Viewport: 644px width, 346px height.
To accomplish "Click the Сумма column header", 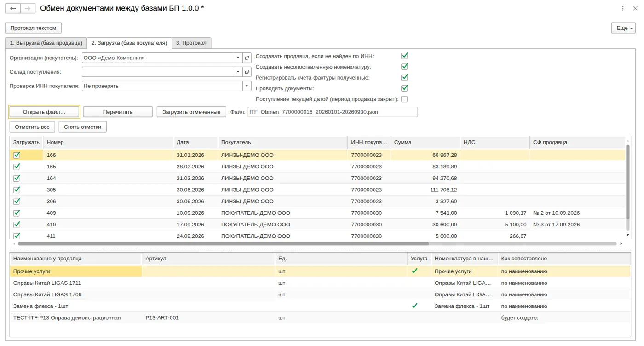I will pyautogui.click(x=425, y=142).
